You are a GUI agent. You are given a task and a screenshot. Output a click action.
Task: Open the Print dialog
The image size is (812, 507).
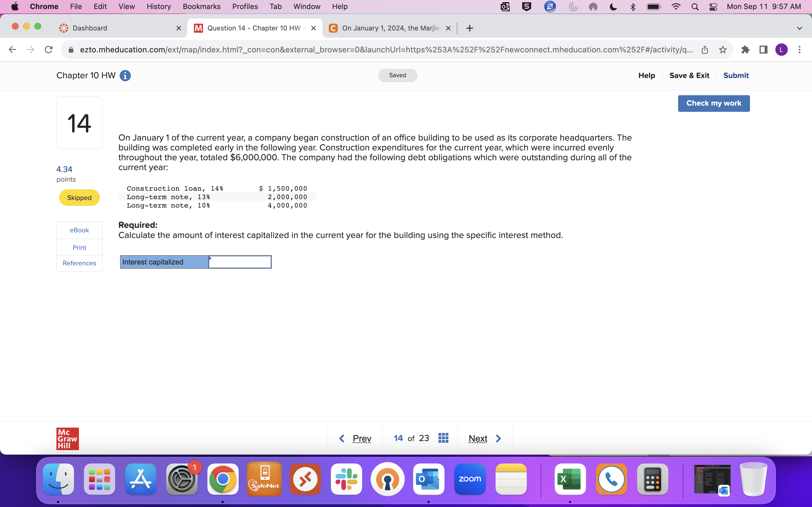tap(79, 246)
